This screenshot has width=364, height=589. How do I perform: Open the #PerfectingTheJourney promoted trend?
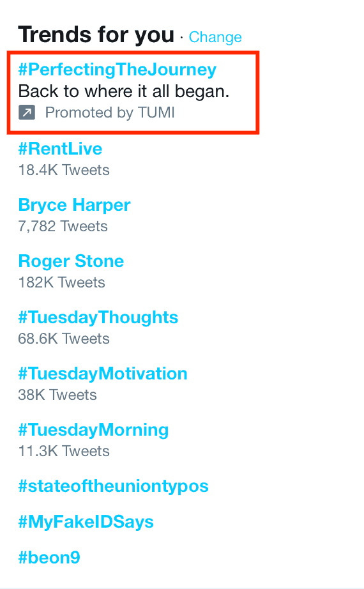tap(118, 70)
